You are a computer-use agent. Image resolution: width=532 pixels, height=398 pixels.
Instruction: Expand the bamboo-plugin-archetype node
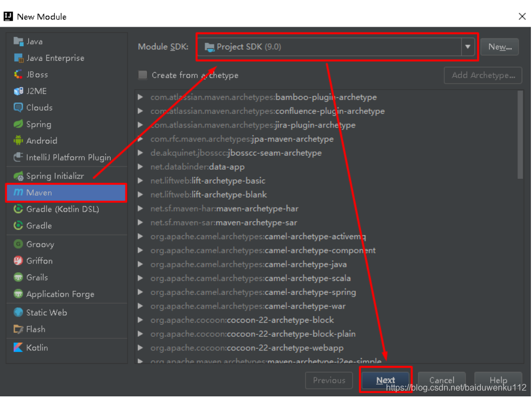(x=140, y=97)
